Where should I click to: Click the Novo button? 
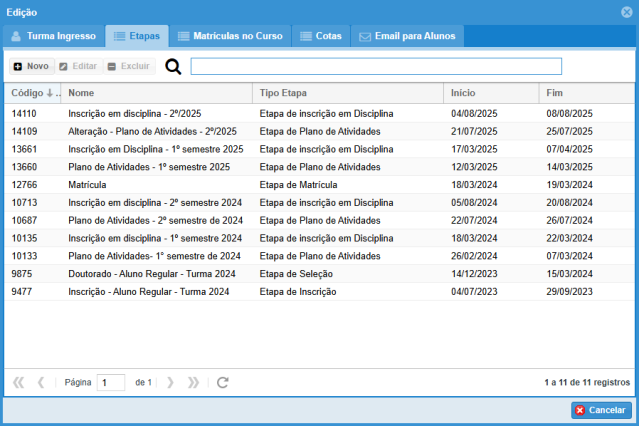pos(31,66)
